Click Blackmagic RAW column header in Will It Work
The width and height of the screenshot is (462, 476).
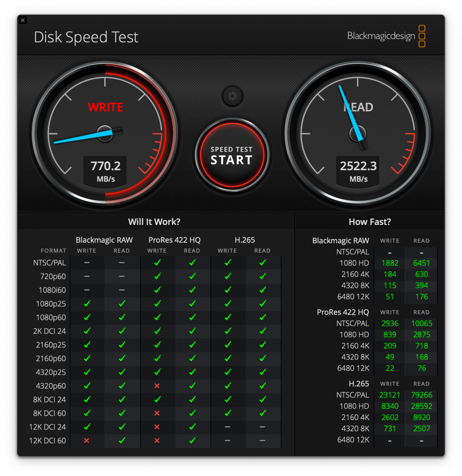coord(104,240)
